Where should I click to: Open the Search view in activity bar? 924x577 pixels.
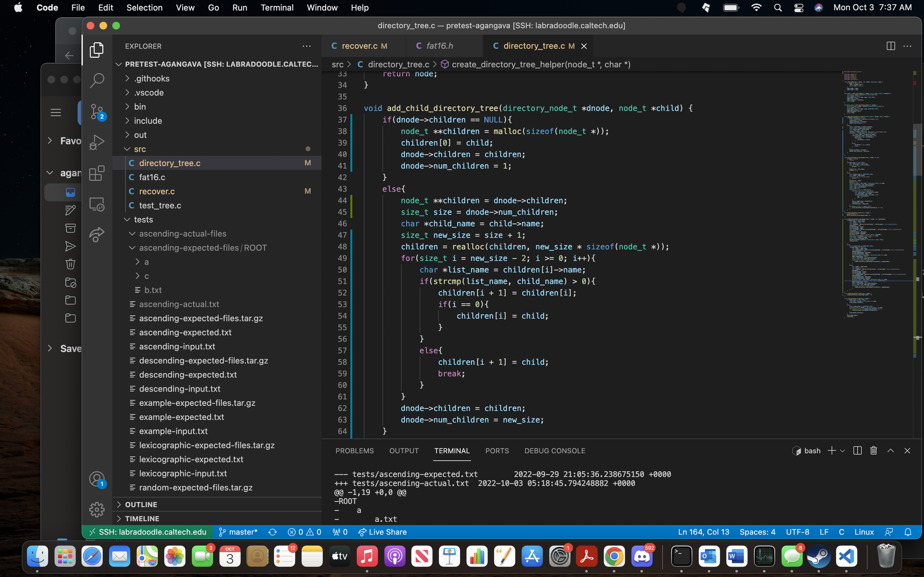click(97, 80)
